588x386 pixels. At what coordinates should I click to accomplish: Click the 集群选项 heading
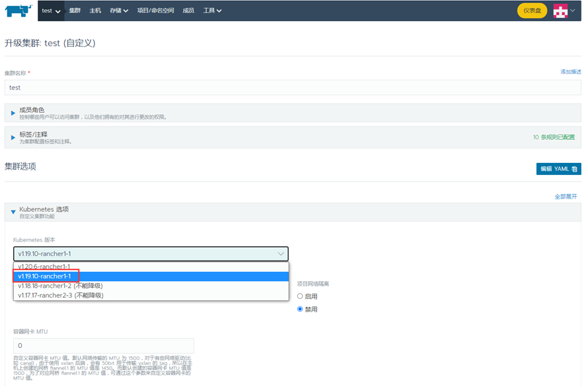coord(20,166)
